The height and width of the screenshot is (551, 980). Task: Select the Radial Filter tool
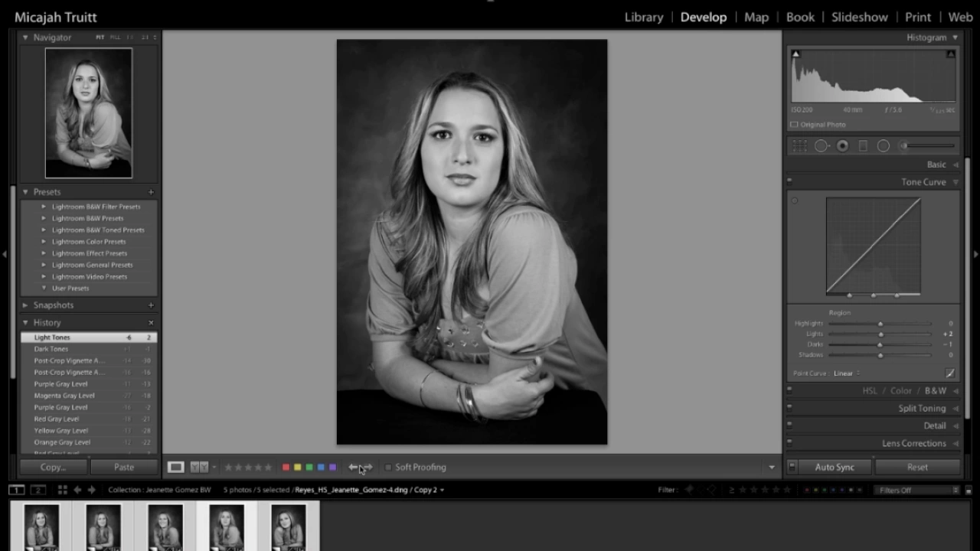[883, 146]
